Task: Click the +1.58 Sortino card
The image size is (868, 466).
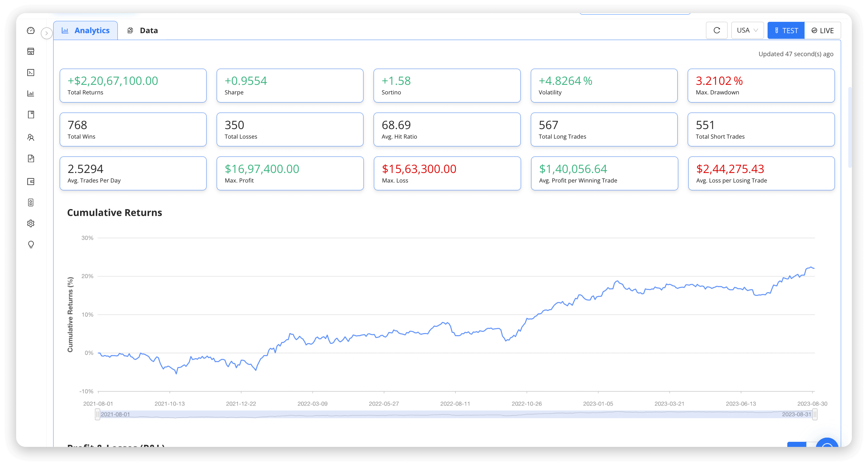Action: point(447,86)
